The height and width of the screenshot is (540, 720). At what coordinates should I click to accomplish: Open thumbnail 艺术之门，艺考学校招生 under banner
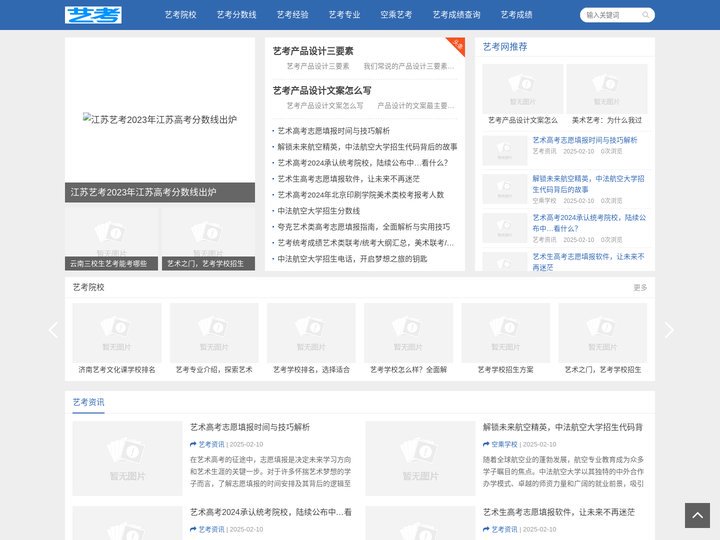pyautogui.click(x=208, y=239)
